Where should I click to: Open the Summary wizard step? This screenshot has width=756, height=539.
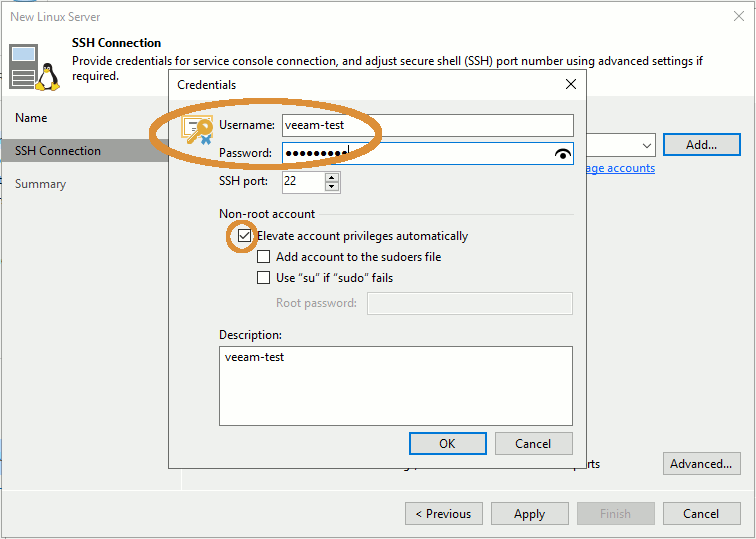(x=41, y=184)
